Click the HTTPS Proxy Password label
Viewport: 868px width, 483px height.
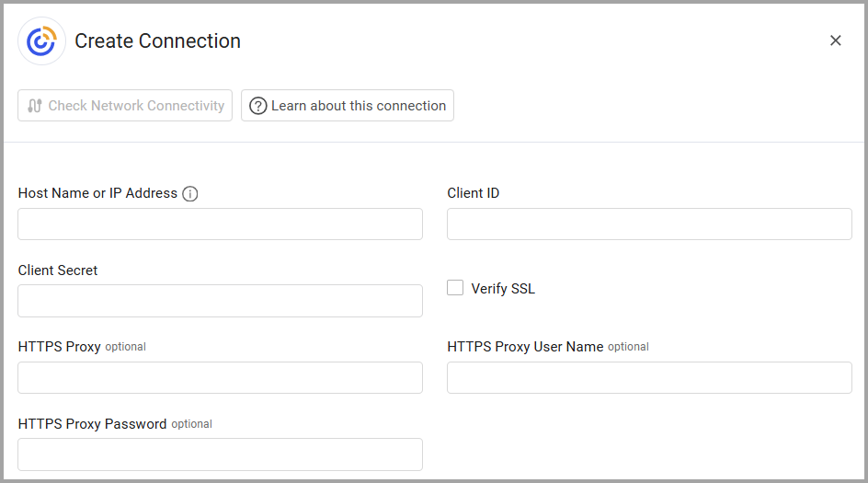click(92, 424)
